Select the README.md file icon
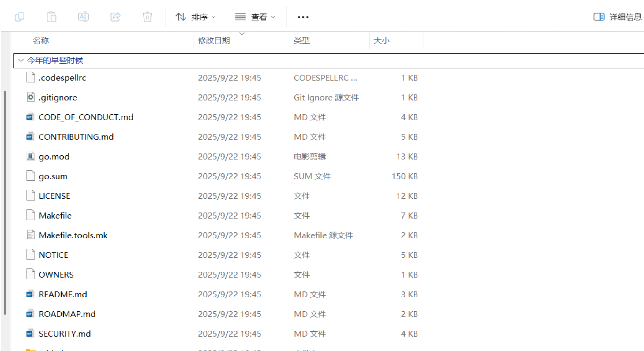 (x=30, y=294)
